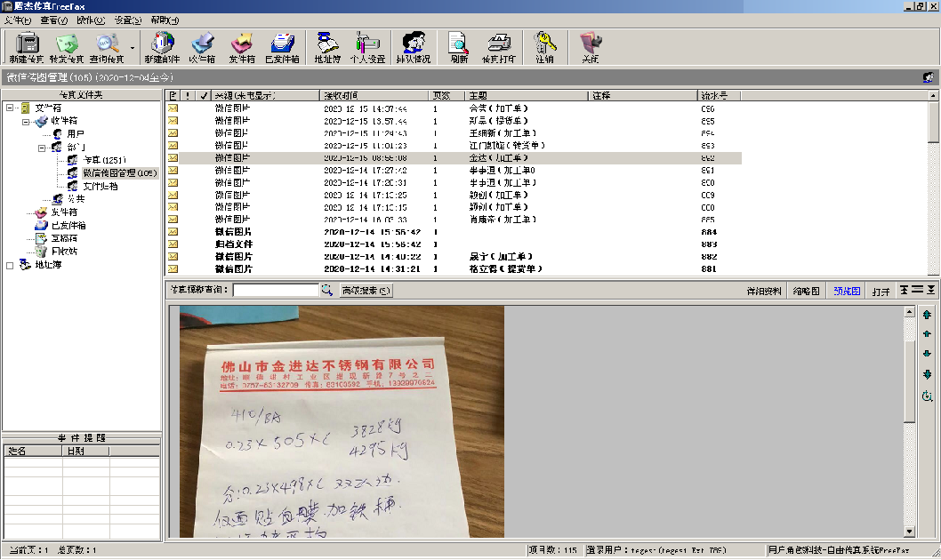
Task: Go to previous page with single-up arrow
Action: [927, 334]
